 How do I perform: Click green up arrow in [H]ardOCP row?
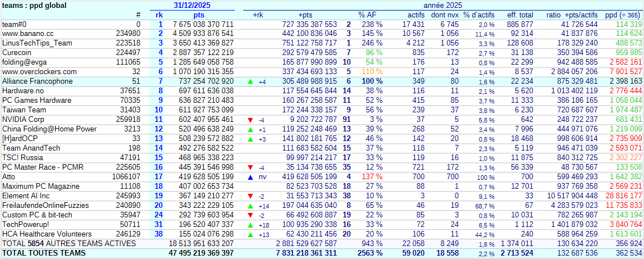click(x=250, y=139)
